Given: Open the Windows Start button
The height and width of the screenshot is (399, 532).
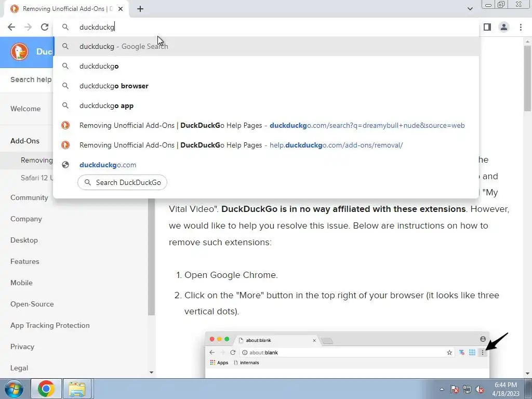Looking at the screenshot, I should coord(14,389).
